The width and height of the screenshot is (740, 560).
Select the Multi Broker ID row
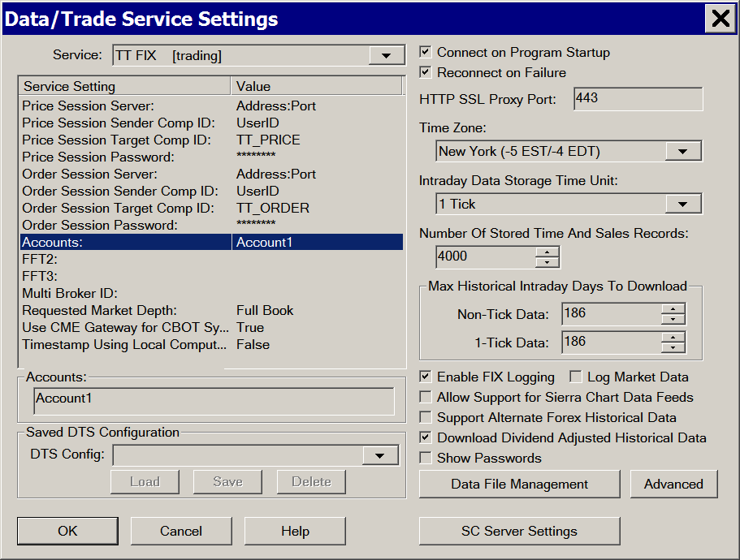(211, 293)
